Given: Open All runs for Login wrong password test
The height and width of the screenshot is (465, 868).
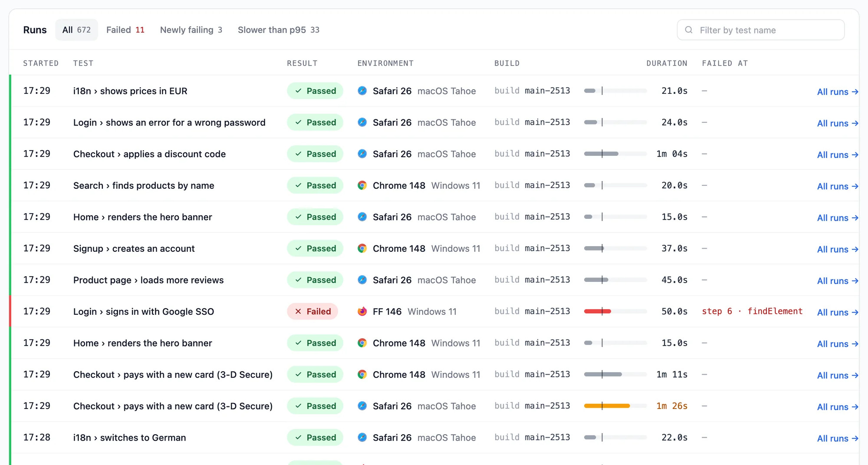Looking at the screenshot, I should [x=838, y=123].
